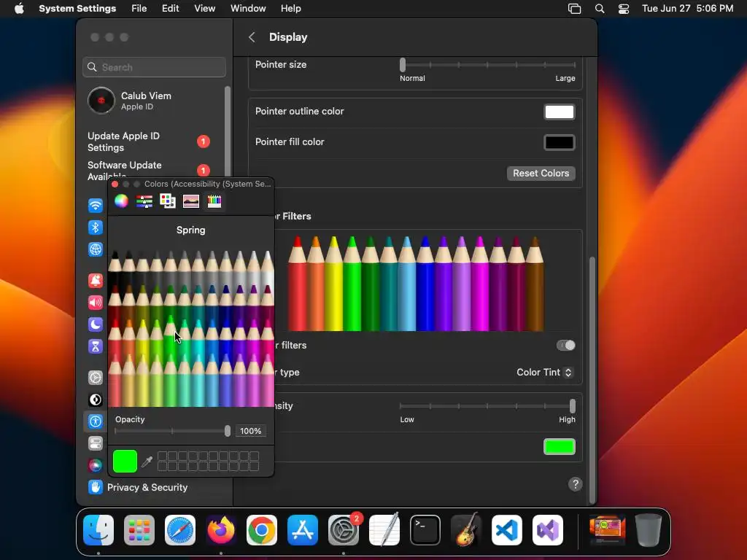Open Notifications bell icon in sidebar
Screen dimensions: 747x560
point(96,281)
